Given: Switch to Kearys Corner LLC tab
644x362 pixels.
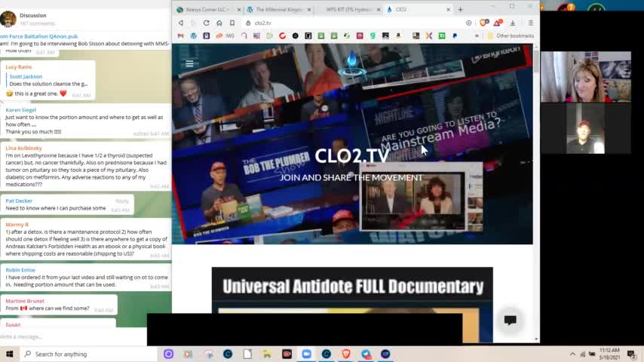Looking at the screenshot, I should click(x=208, y=10).
